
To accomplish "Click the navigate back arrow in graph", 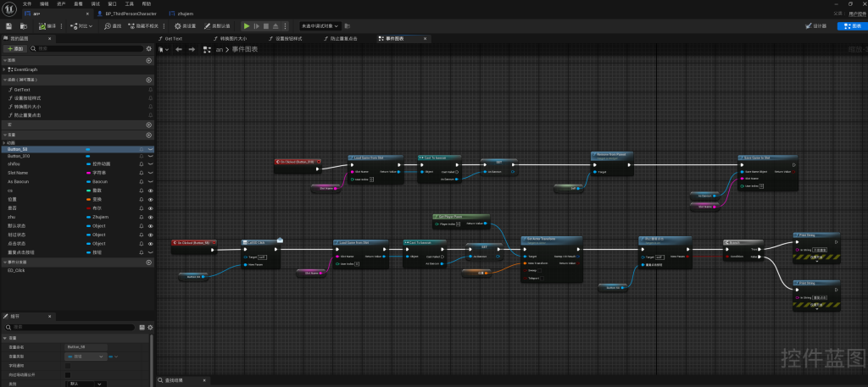I will [x=178, y=50].
